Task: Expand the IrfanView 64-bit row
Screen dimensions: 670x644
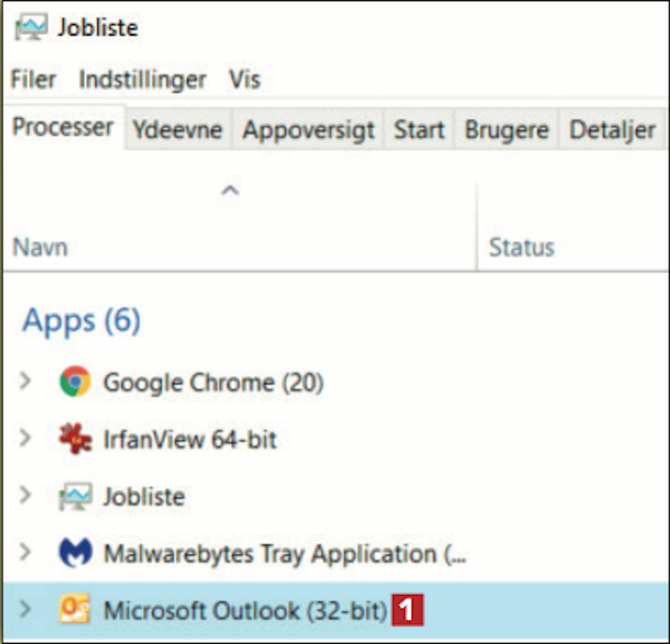Action: (25, 439)
